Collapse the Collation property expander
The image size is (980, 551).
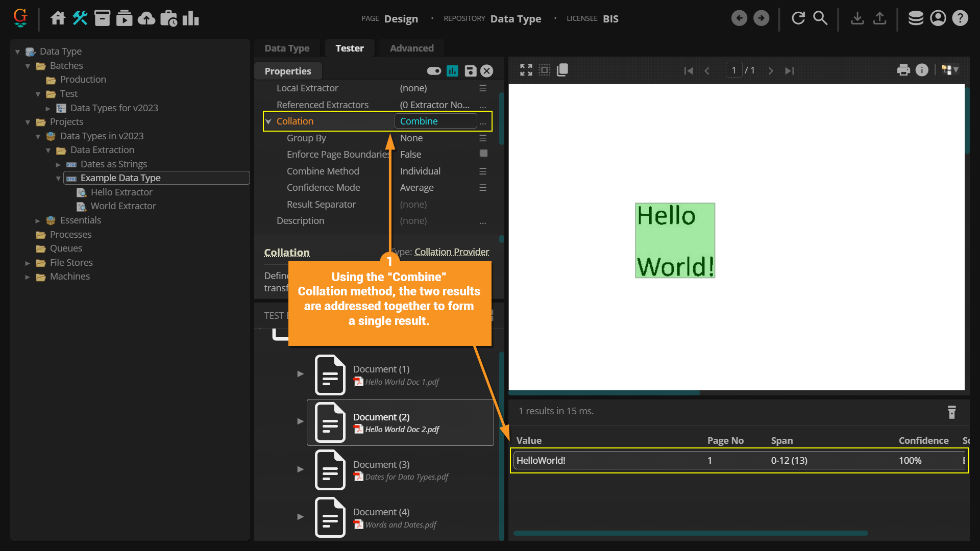[x=268, y=121]
